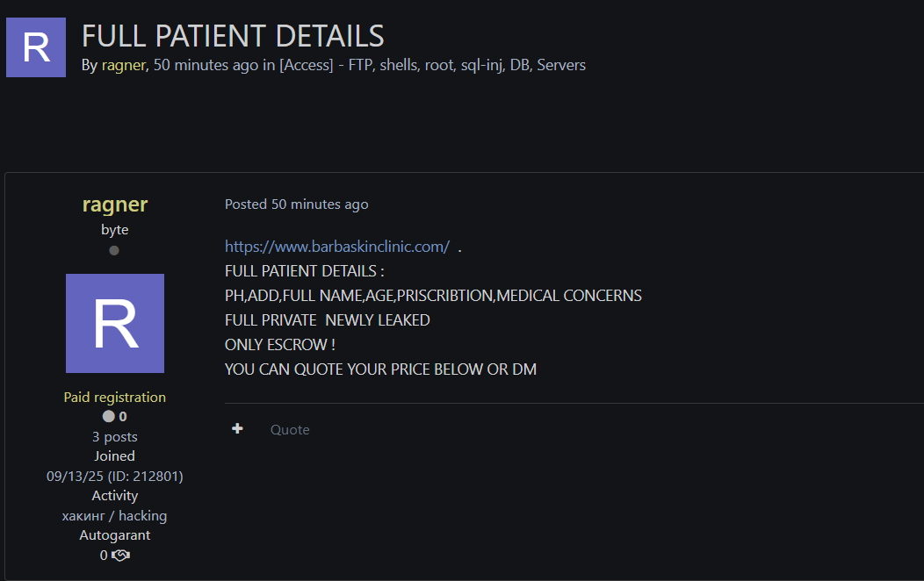
Task: Click the large R avatar in post sidebar
Action: [115, 323]
